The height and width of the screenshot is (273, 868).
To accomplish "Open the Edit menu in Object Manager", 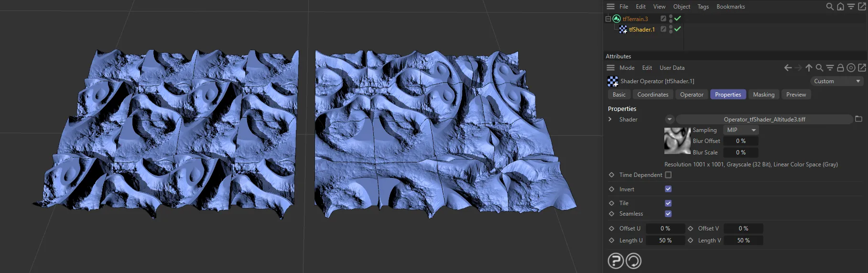I will click(640, 7).
